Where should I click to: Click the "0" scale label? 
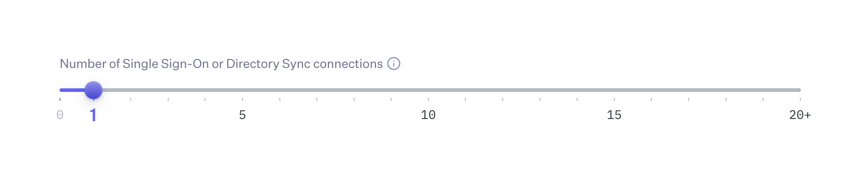60,115
